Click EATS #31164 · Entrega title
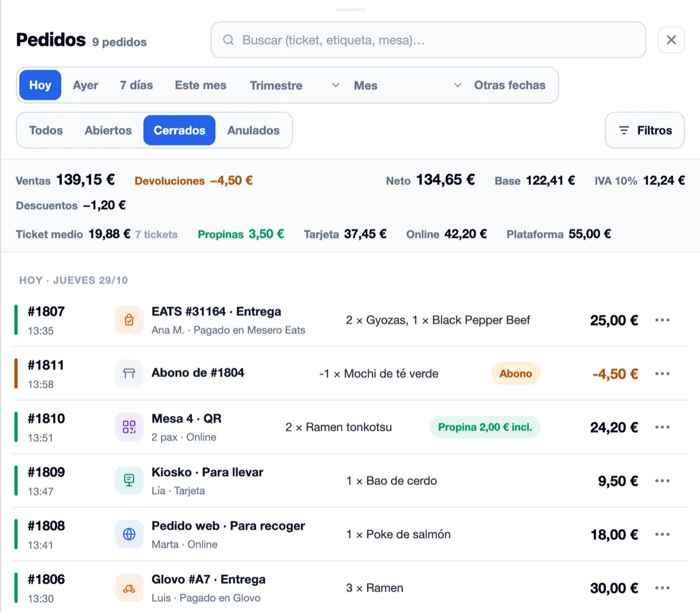The width and height of the screenshot is (700, 612). pos(216,311)
